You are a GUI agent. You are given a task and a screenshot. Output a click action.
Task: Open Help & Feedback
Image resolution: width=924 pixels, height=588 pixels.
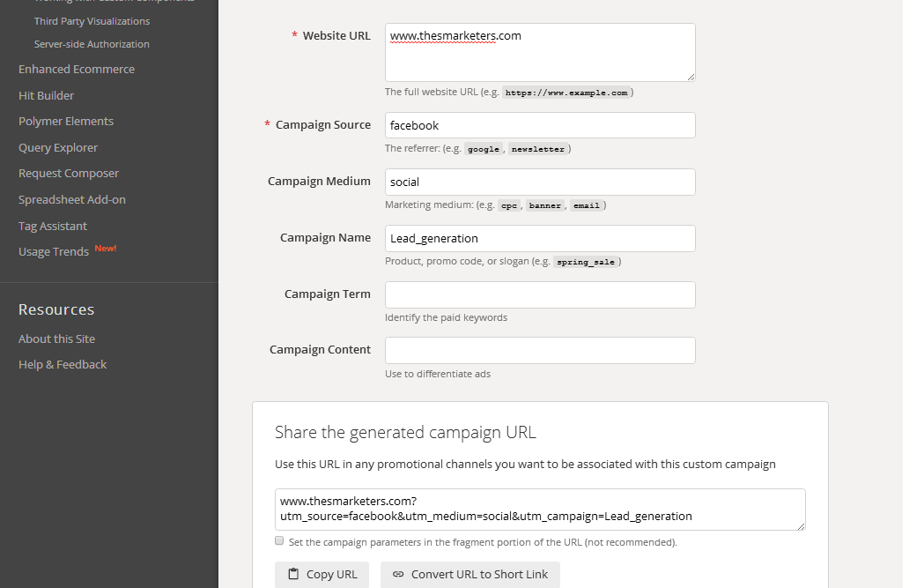(63, 364)
